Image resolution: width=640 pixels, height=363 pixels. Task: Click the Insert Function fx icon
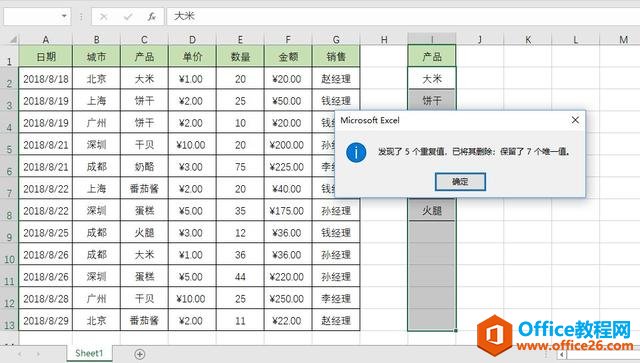coord(151,17)
